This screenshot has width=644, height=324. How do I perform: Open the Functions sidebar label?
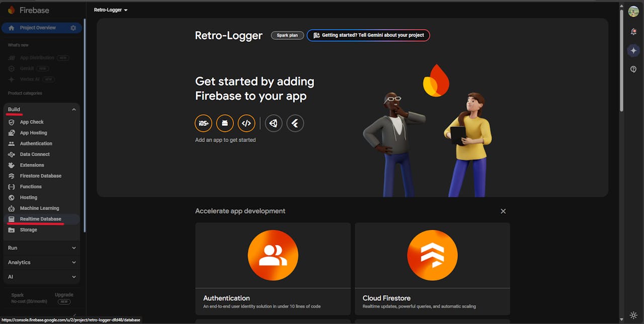31,187
